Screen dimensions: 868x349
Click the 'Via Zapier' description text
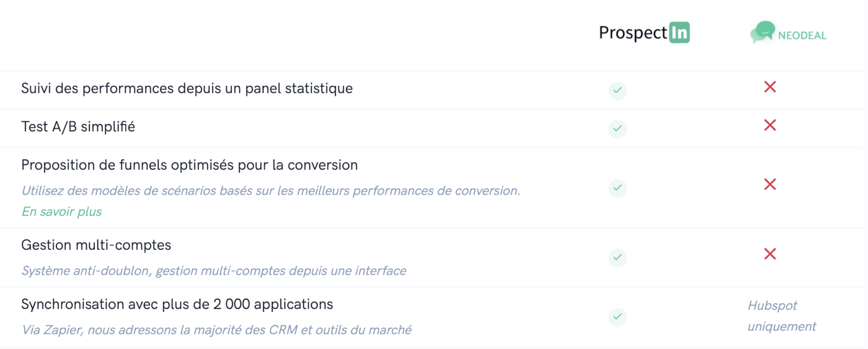(x=216, y=330)
